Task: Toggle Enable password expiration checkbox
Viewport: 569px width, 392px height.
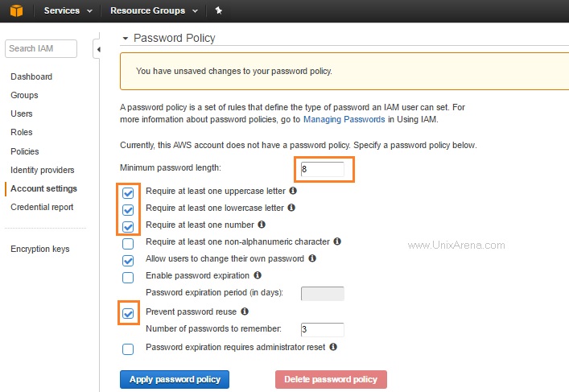Action: coord(128,277)
